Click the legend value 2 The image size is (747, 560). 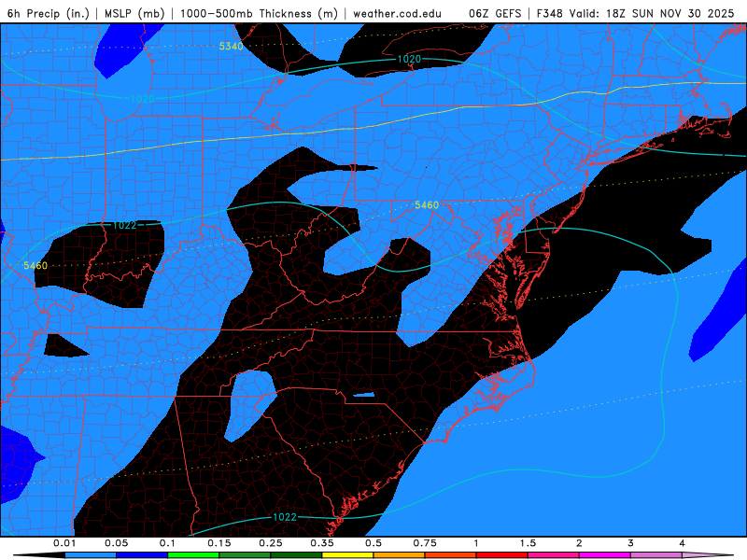[579, 543]
